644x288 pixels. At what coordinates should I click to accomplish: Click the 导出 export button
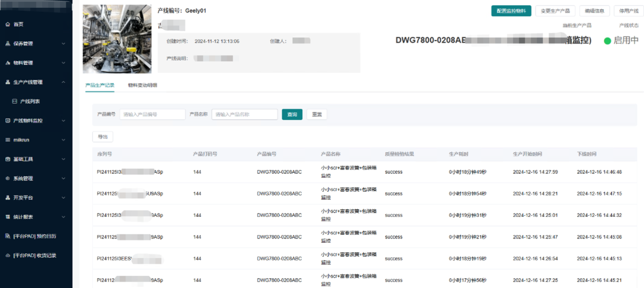click(x=103, y=137)
